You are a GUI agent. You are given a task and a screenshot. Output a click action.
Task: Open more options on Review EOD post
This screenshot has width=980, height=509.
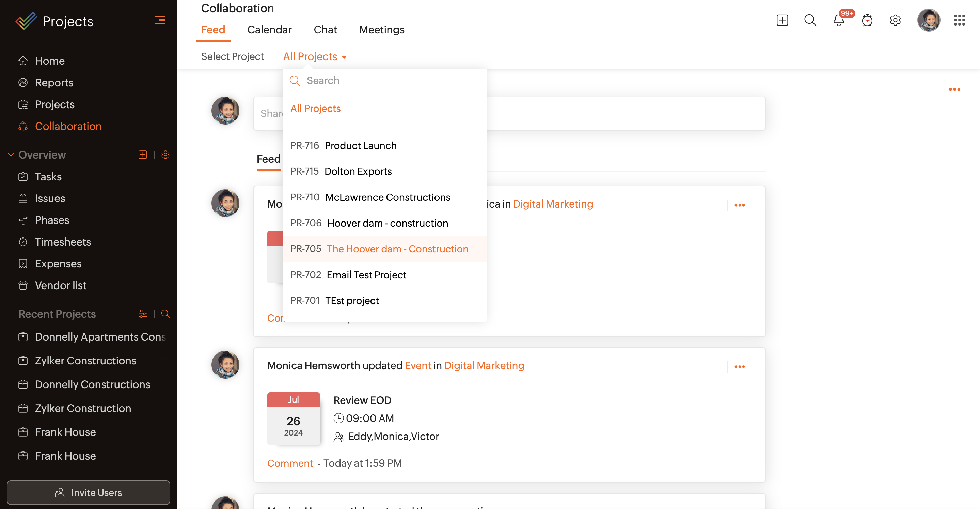pos(739,366)
